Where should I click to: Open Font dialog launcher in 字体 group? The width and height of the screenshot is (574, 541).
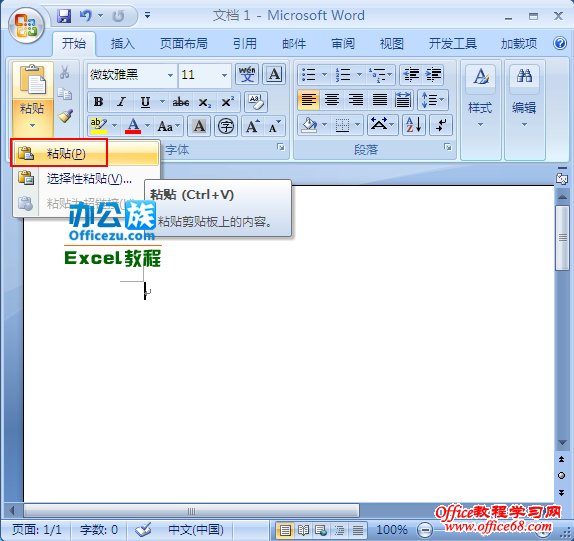tap(281, 148)
